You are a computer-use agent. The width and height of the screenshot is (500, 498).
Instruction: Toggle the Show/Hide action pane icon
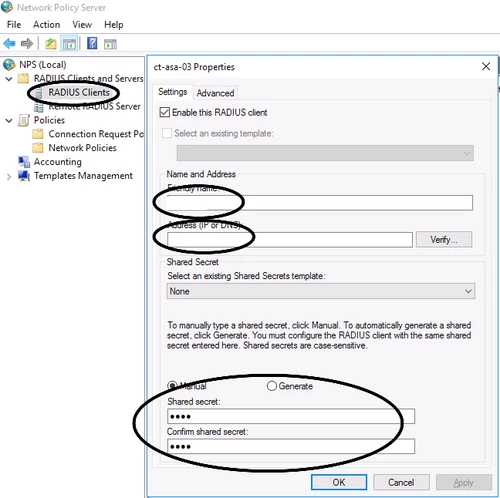[x=110, y=44]
